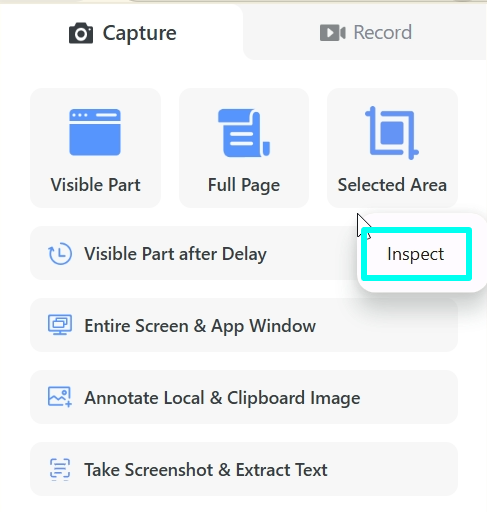
Task: Click the clock icon for delayed capture
Action: 60,254
